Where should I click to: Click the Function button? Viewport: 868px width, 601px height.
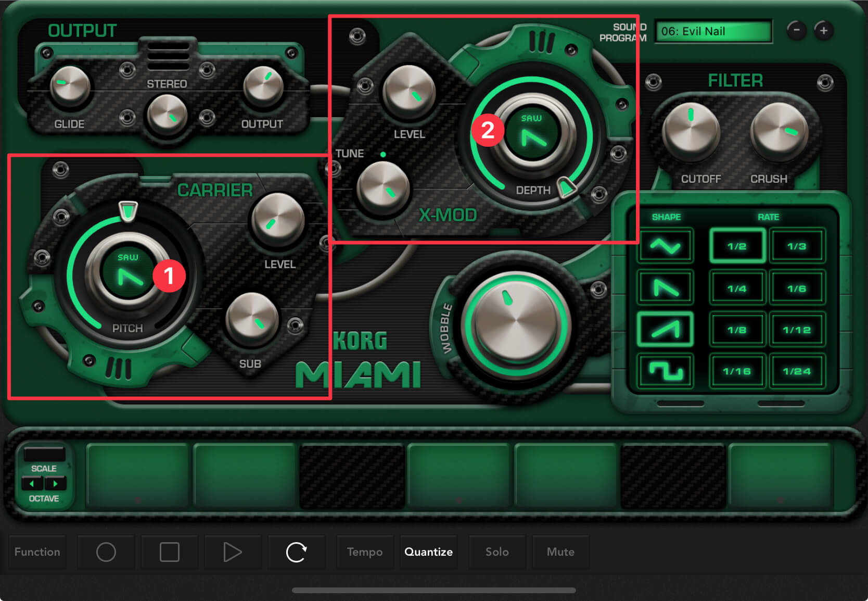37,552
